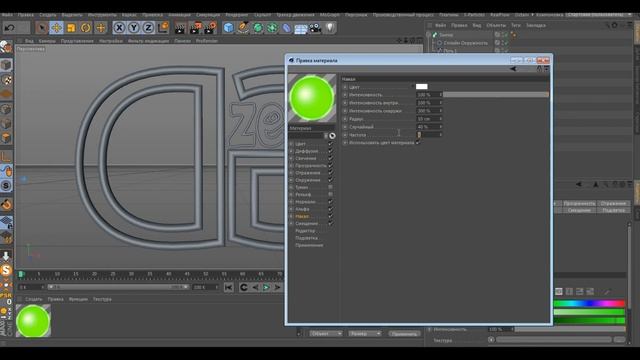
Task: Open the Создать menu in the main menu bar
Action: point(48,15)
